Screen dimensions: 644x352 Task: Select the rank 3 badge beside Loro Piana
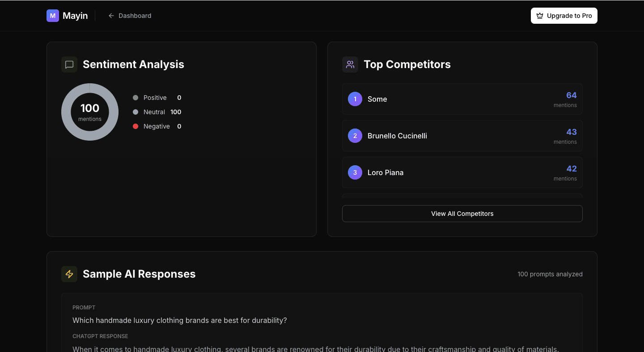pos(355,172)
